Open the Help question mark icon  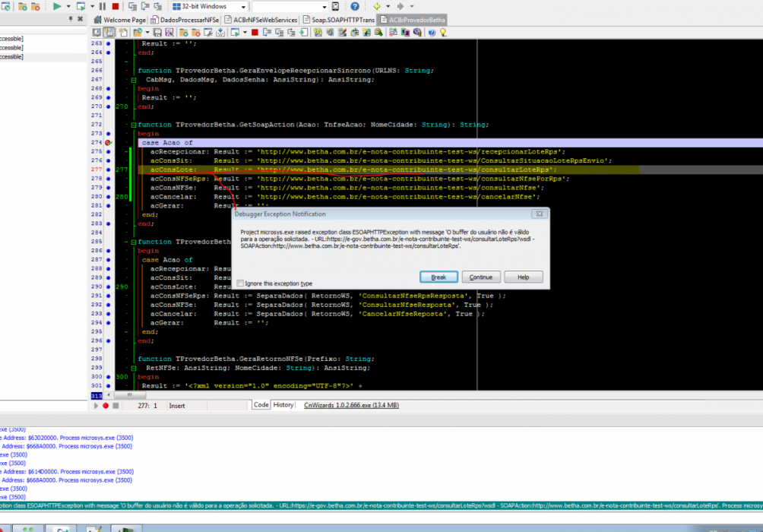point(355,6)
